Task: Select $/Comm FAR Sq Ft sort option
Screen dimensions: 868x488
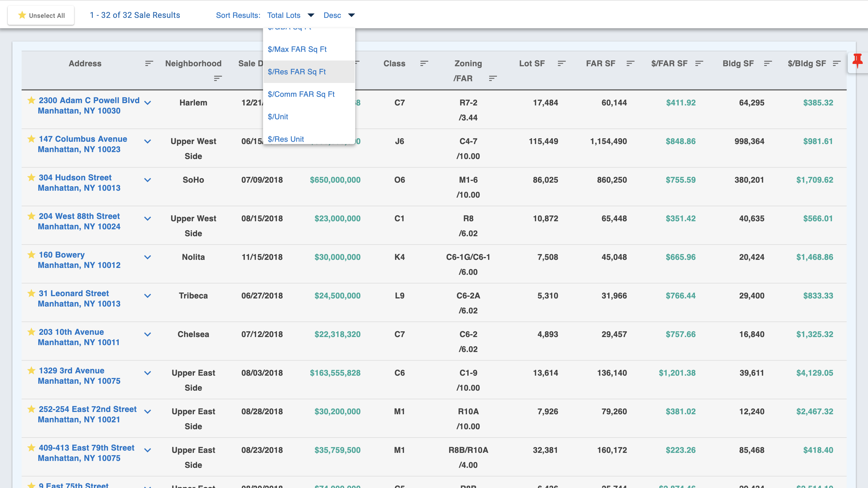Action: [x=309, y=94]
